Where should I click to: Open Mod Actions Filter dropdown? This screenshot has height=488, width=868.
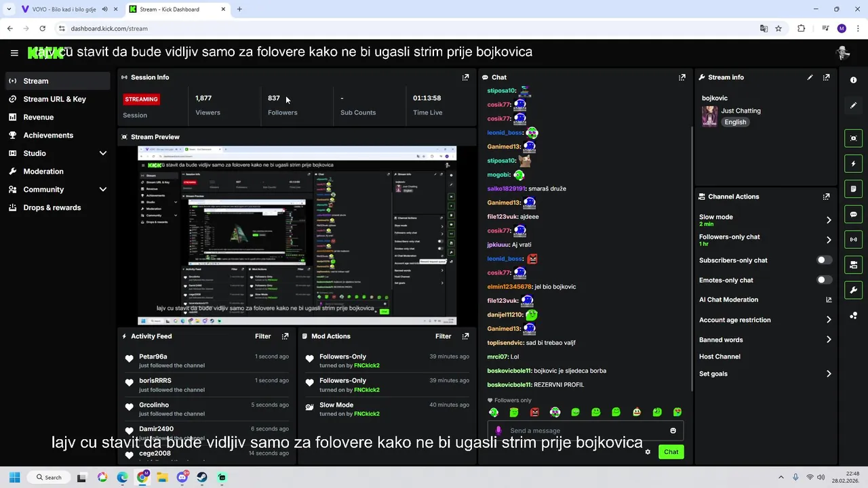pyautogui.click(x=443, y=336)
